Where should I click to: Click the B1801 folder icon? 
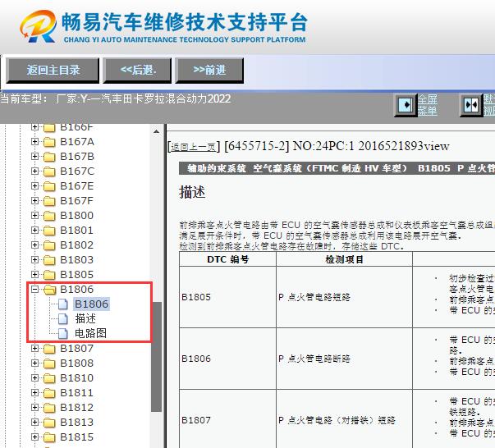(49, 231)
